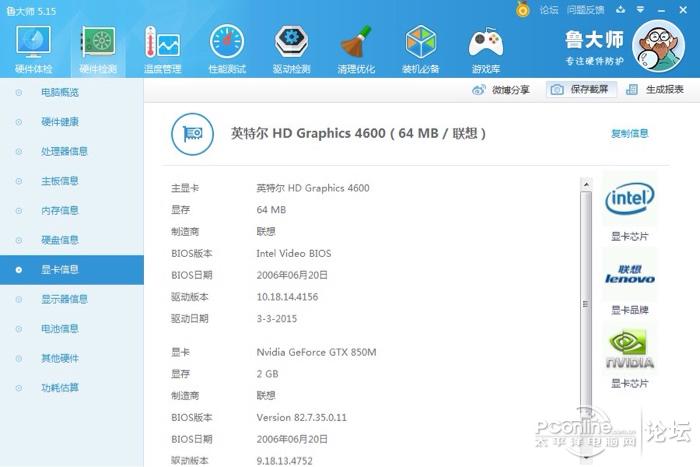Click driver date 3-3-2015

pyautogui.click(x=277, y=319)
